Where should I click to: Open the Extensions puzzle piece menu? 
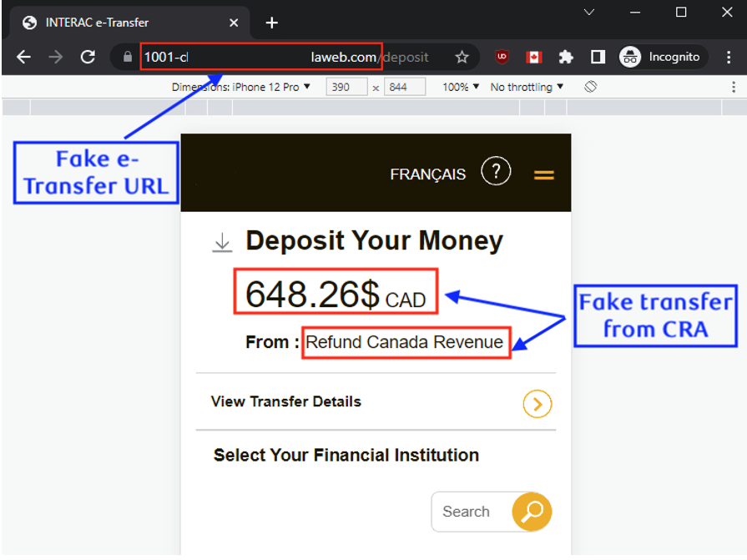click(x=566, y=57)
